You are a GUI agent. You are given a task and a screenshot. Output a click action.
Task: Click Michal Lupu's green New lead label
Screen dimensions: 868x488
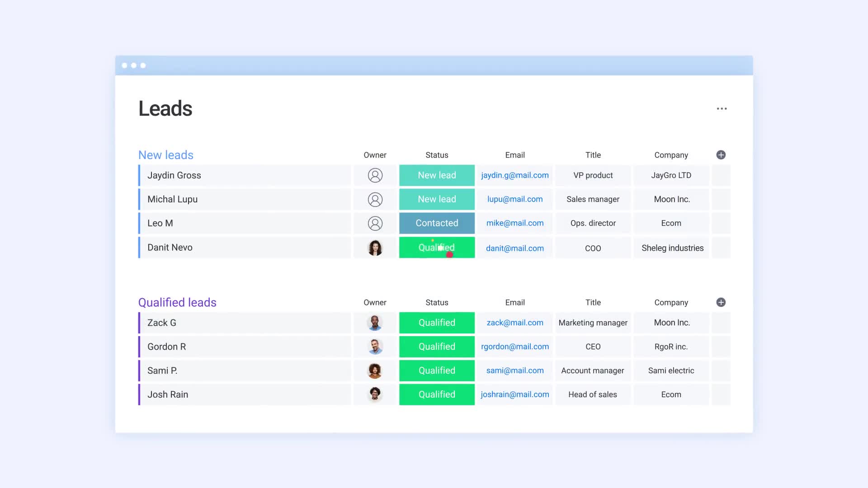tap(436, 199)
